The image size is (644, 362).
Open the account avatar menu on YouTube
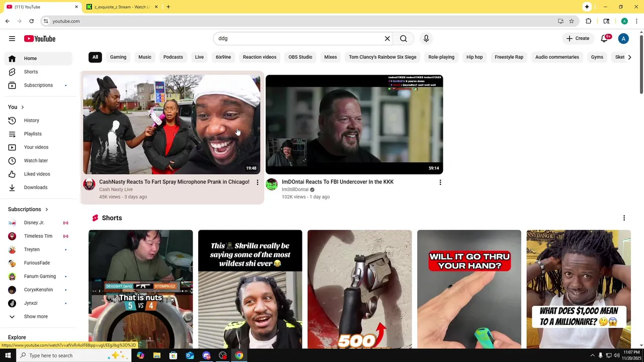pyautogui.click(x=623, y=39)
